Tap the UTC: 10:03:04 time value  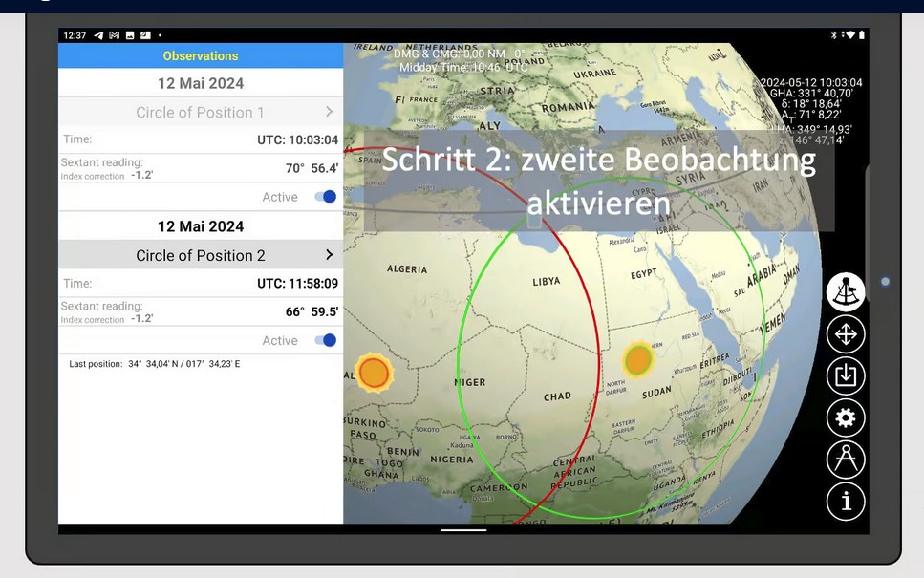coord(297,139)
